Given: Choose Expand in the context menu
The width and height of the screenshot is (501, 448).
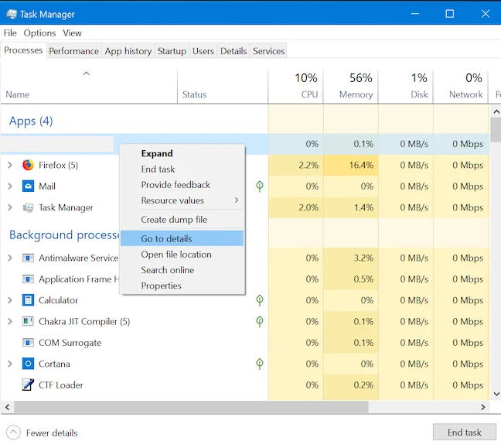Looking at the screenshot, I should tap(182, 153).
